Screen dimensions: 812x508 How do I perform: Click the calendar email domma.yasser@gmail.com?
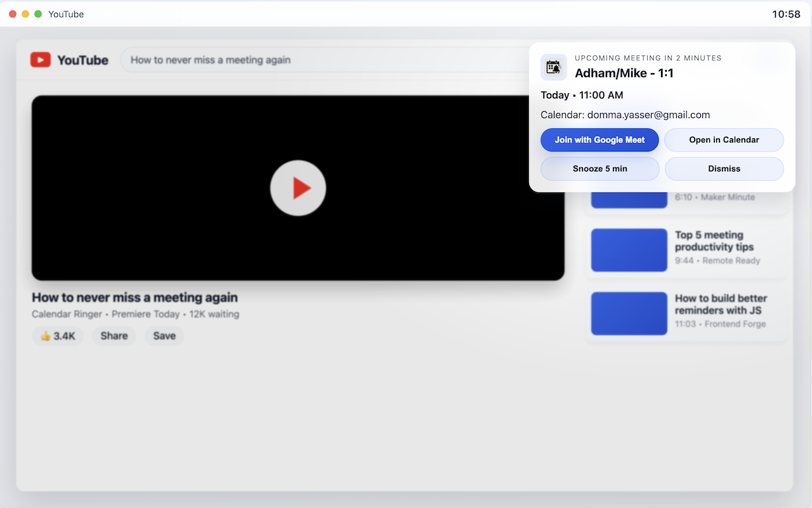648,115
